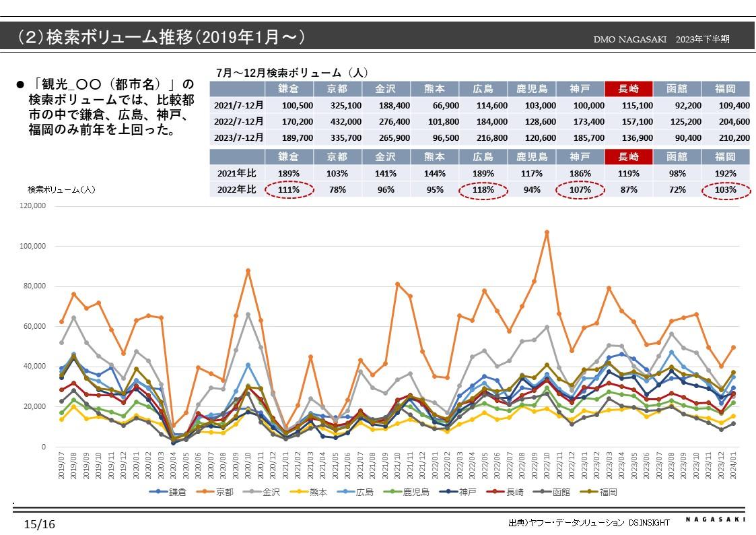Click the circled 107% percentage
The width and height of the screenshot is (756, 535).
(580, 189)
